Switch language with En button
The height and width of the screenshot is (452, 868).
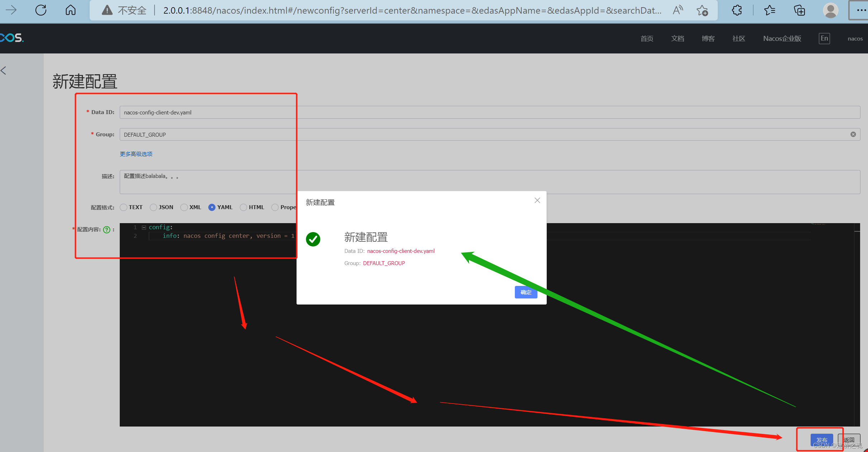824,38
